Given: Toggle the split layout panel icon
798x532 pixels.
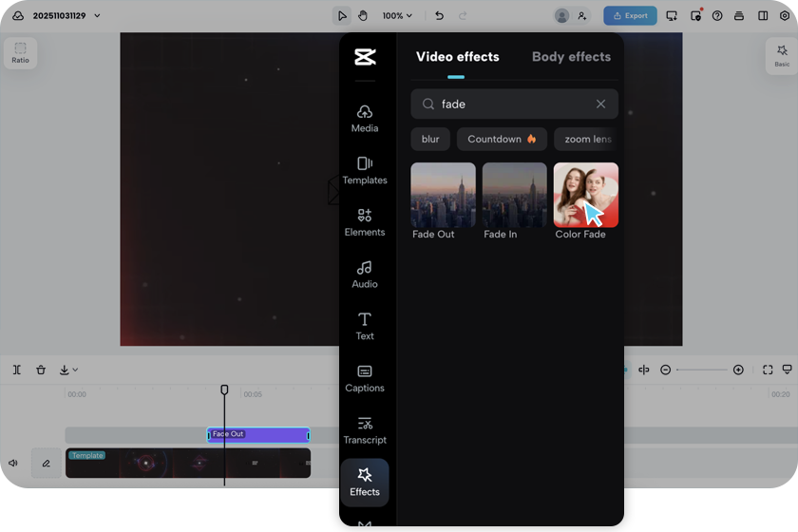Looking at the screenshot, I should click(763, 16).
